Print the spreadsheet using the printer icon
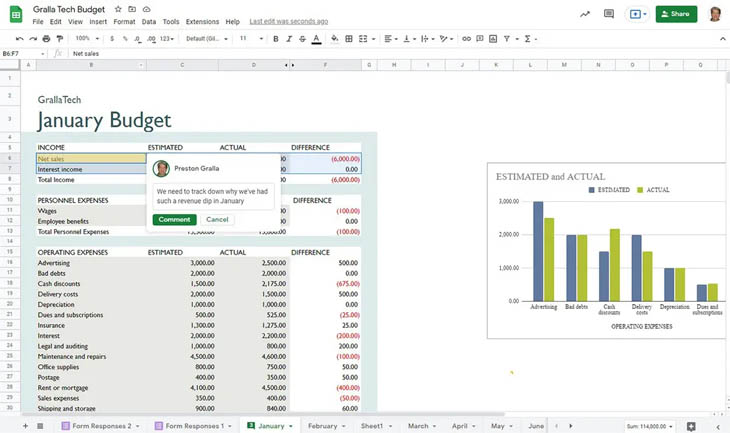This screenshot has height=433, width=730. pyautogui.click(x=46, y=39)
